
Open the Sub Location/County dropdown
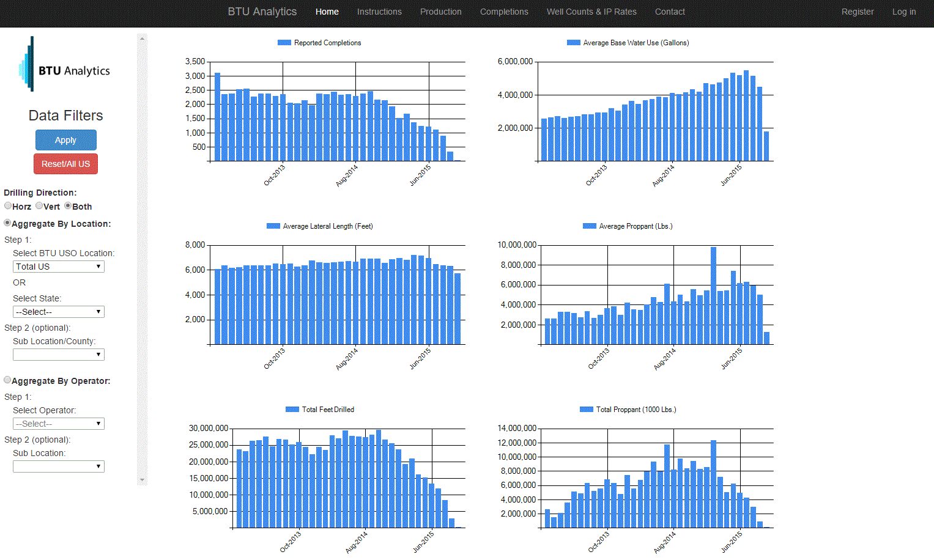(59, 355)
